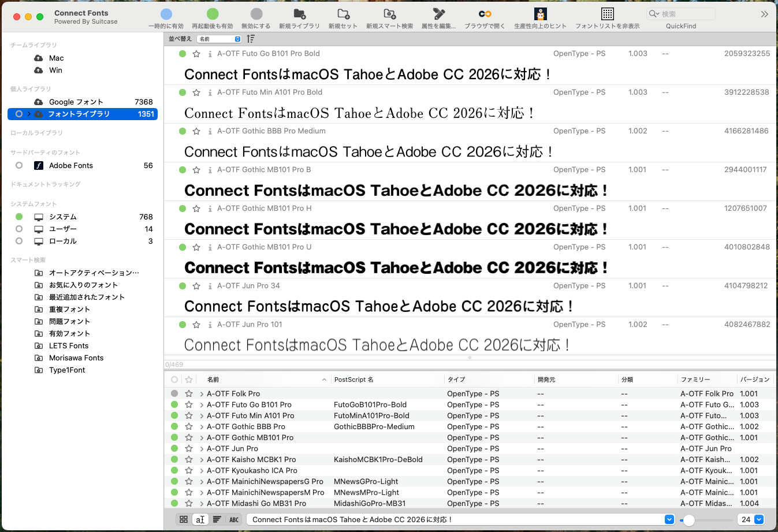This screenshot has height=532, width=778.
Task: Favorite A-OTF Futo Go B101 Pro Bold
Action: pos(196,54)
